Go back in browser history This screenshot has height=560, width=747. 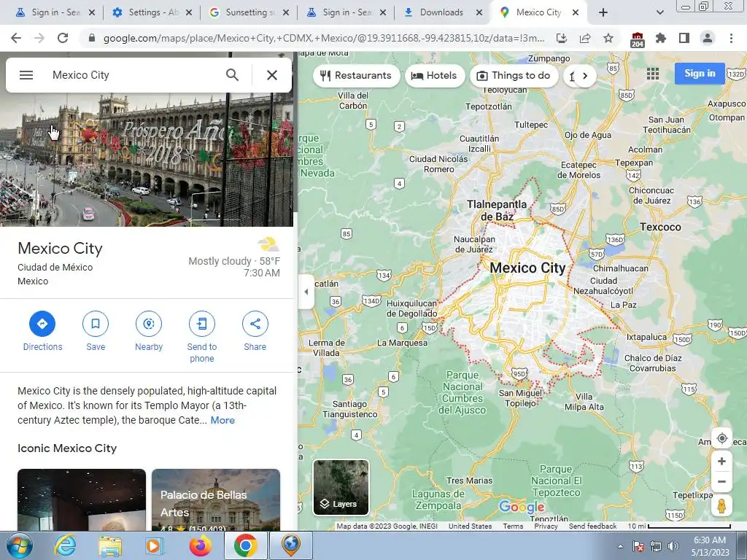click(x=16, y=38)
